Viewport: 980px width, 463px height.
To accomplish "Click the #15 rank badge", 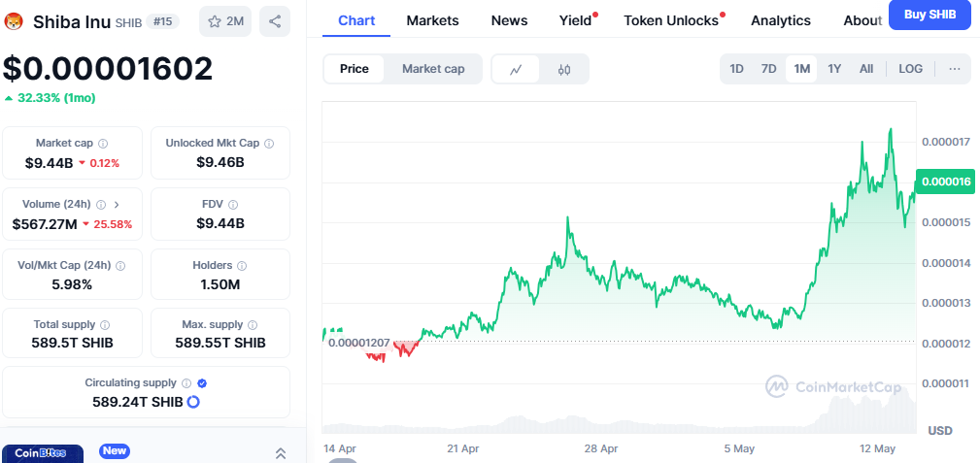I will click(162, 22).
